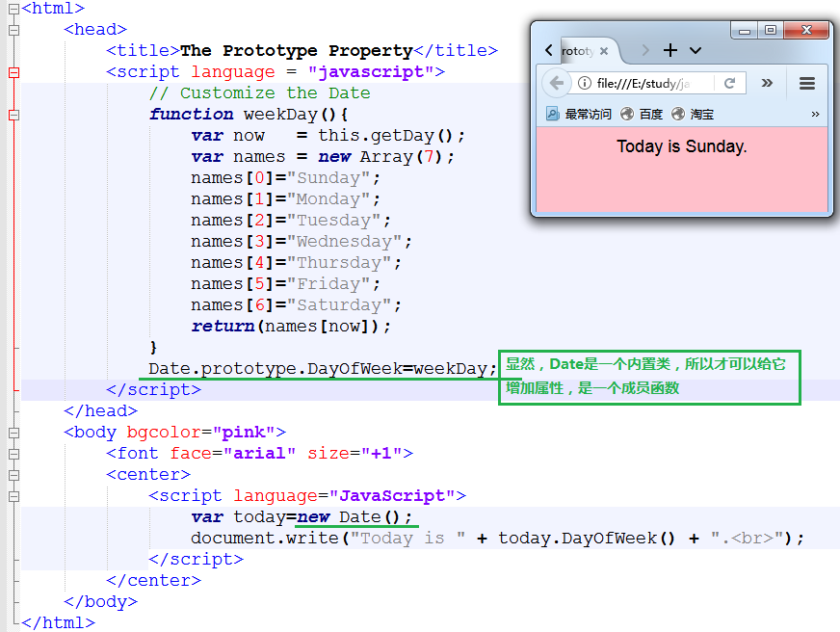Expand the bookmarks bar overflow chevron
The height and width of the screenshot is (632, 840).
(814, 113)
